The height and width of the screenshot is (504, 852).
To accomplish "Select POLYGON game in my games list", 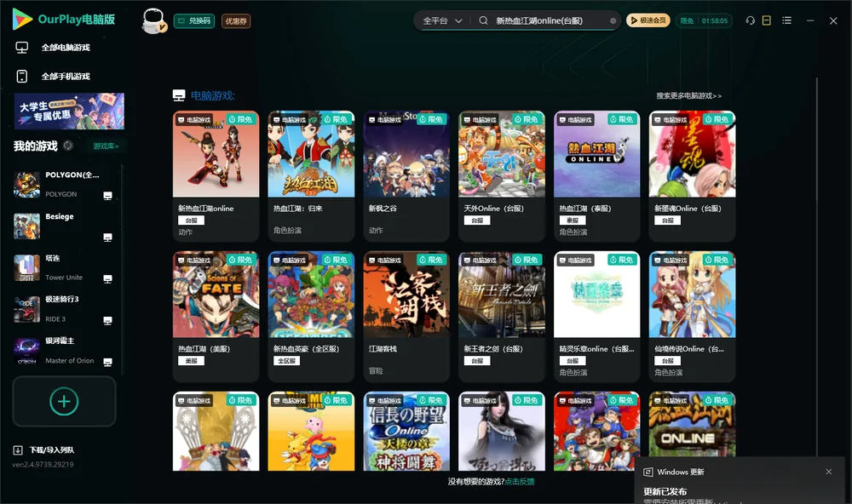I will point(63,184).
